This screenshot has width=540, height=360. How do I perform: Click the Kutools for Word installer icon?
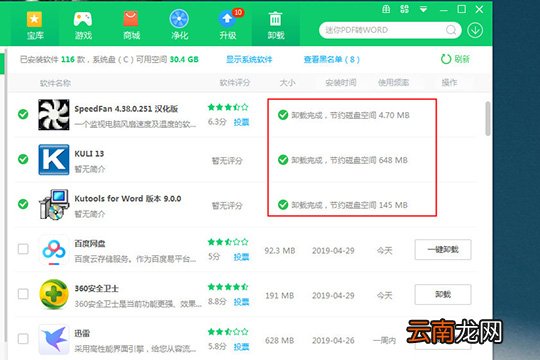tap(54, 204)
